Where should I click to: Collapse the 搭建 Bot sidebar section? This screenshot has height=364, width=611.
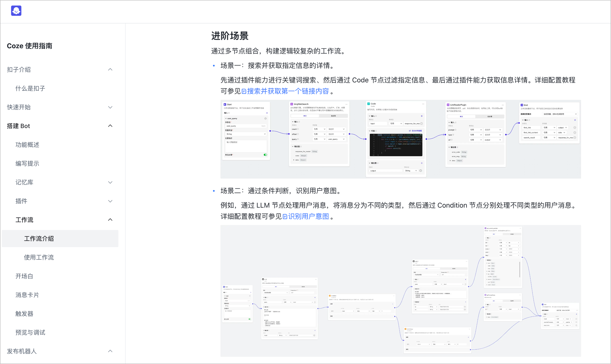(110, 126)
